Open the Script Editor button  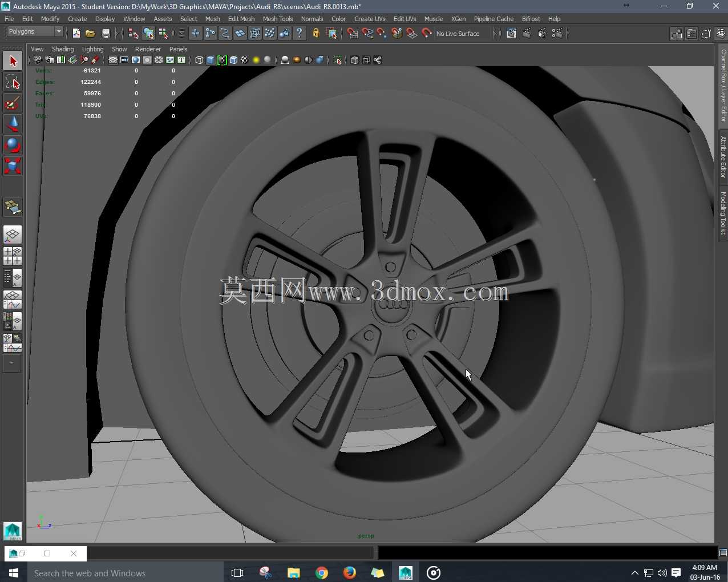(x=723, y=552)
